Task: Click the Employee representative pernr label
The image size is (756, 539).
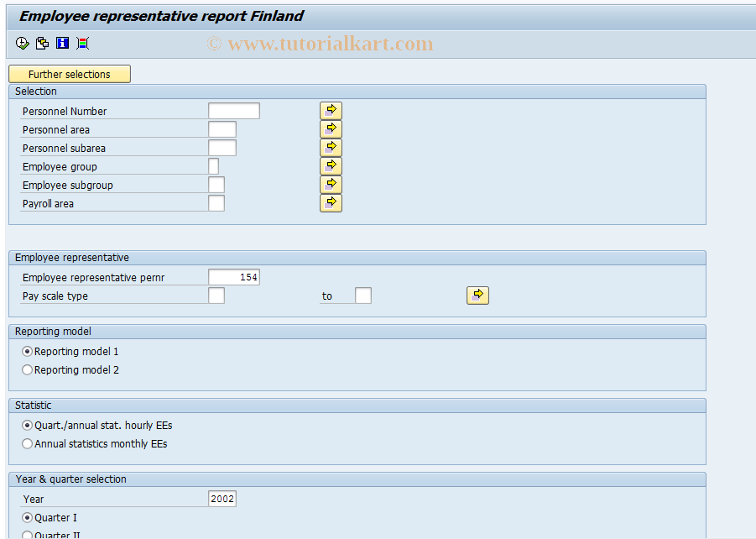Action: tap(93, 278)
